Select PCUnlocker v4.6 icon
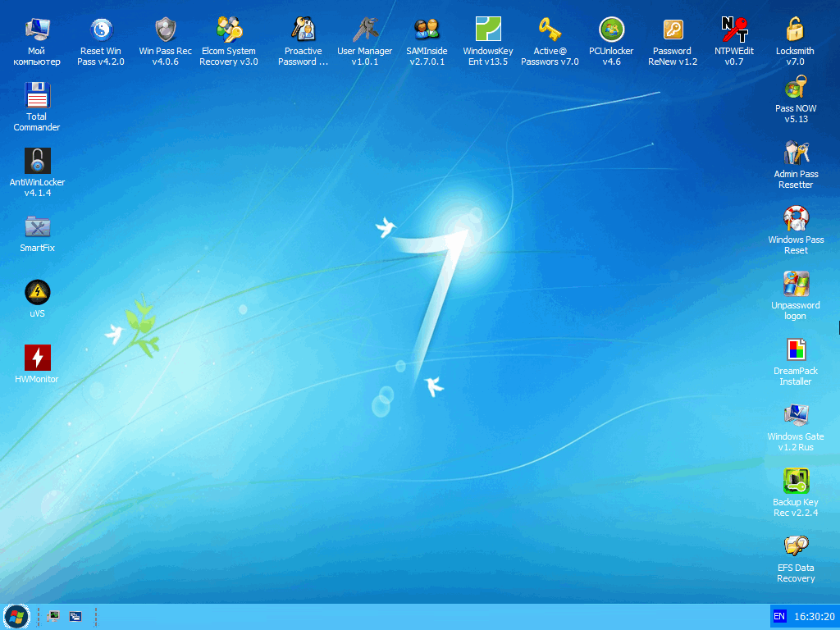840x630 pixels. point(611,30)
